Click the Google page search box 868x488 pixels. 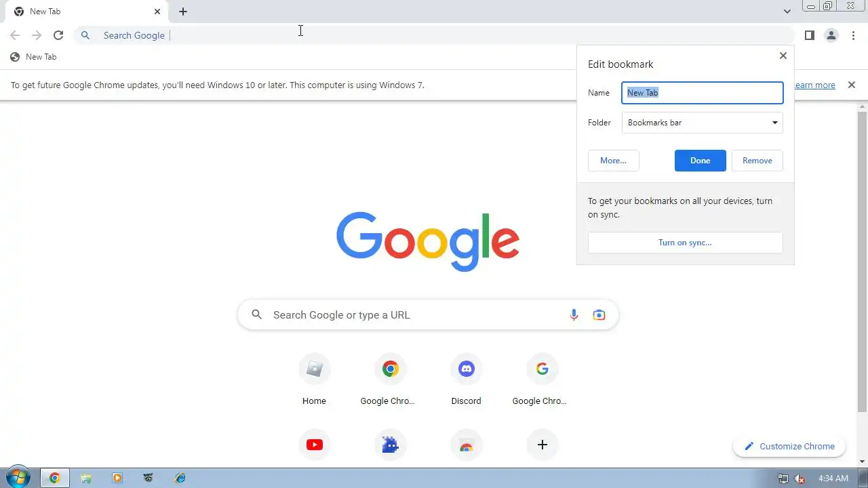[428, 314]
